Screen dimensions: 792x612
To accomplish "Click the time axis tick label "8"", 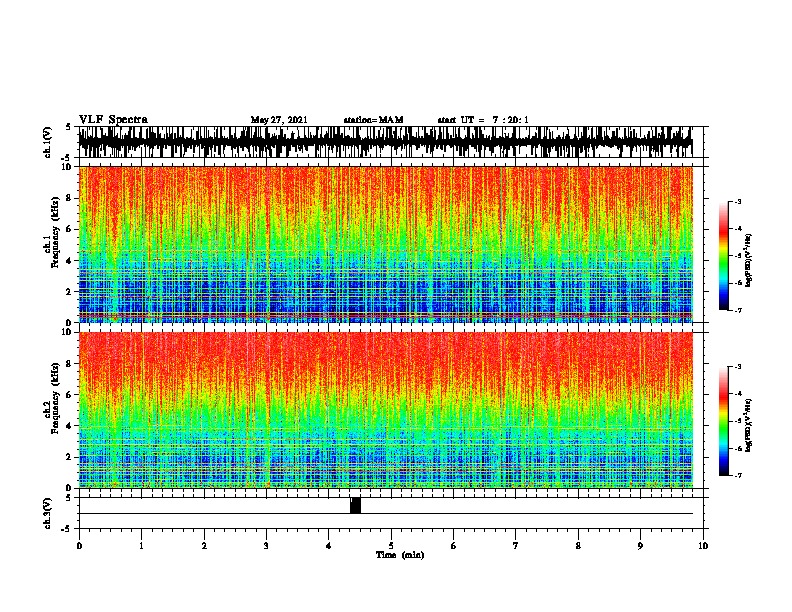I will click(578, 546).
